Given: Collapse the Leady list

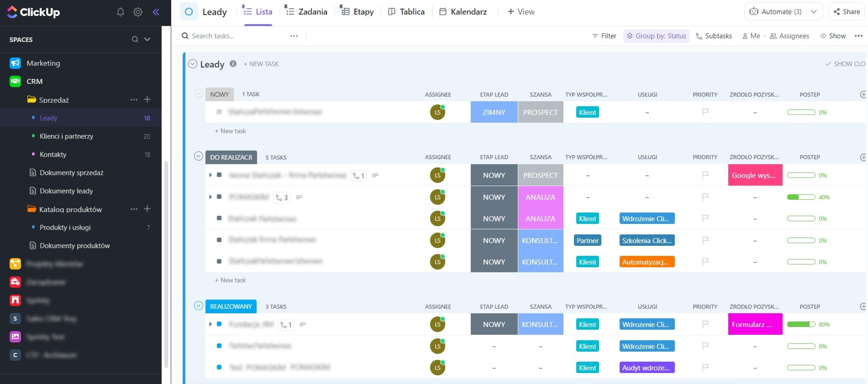Looking at the screenshot, I should (x=192, y=64).
